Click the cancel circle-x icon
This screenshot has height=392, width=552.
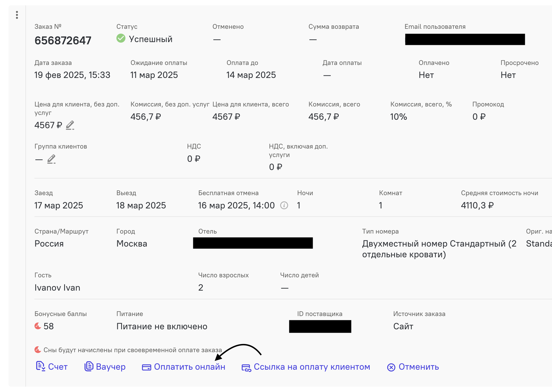tap(391, 367)
